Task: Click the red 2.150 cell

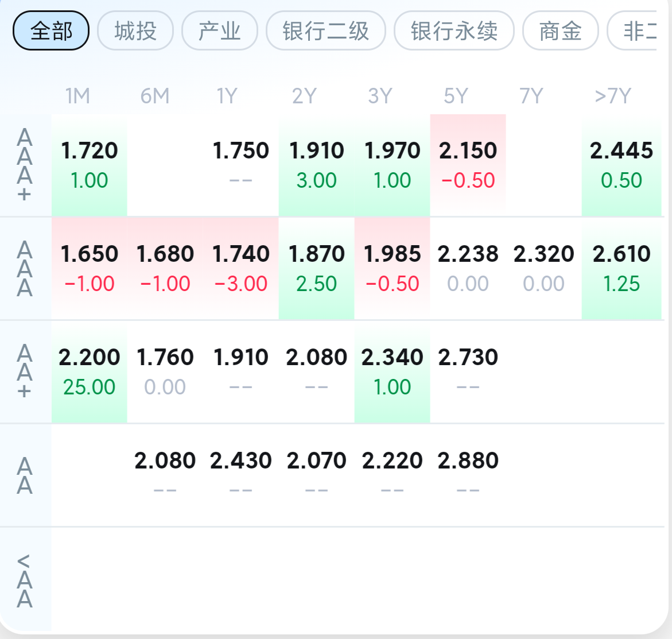Action: tap(468, 165)
